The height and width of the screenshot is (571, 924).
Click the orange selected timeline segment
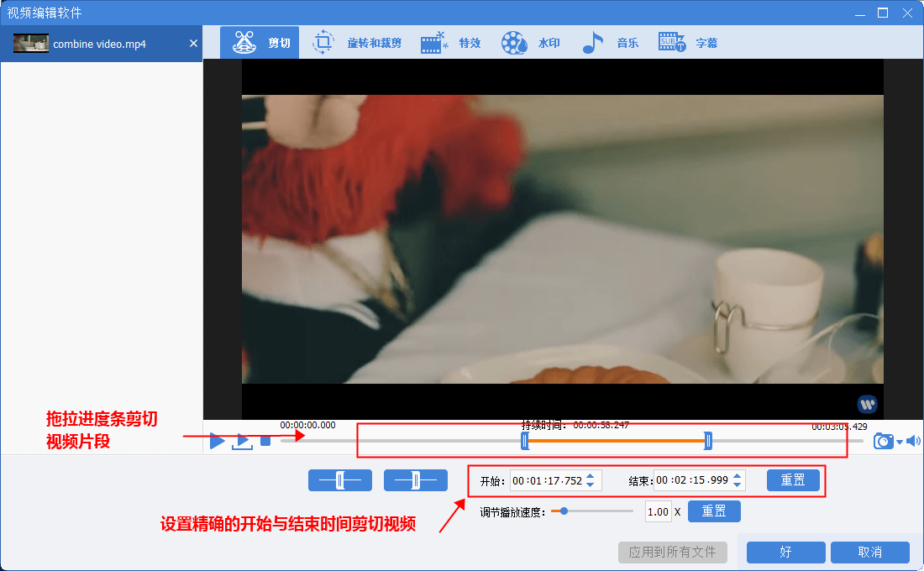[x=617, y=440]
